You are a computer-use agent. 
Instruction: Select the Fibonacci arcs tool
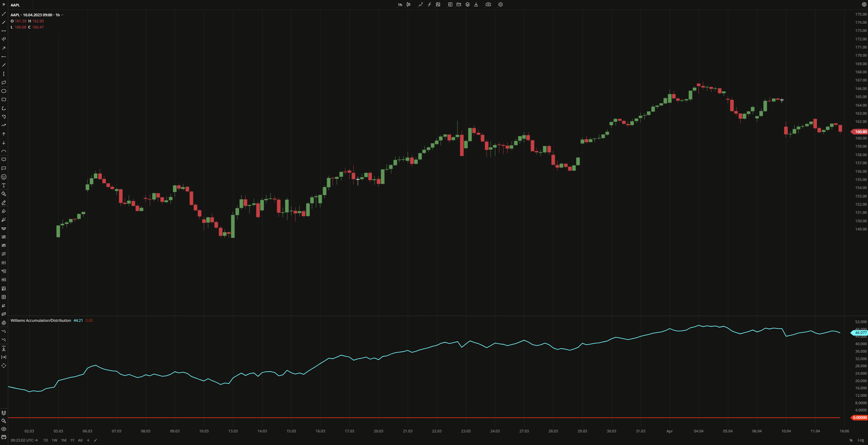click(4, 228)
